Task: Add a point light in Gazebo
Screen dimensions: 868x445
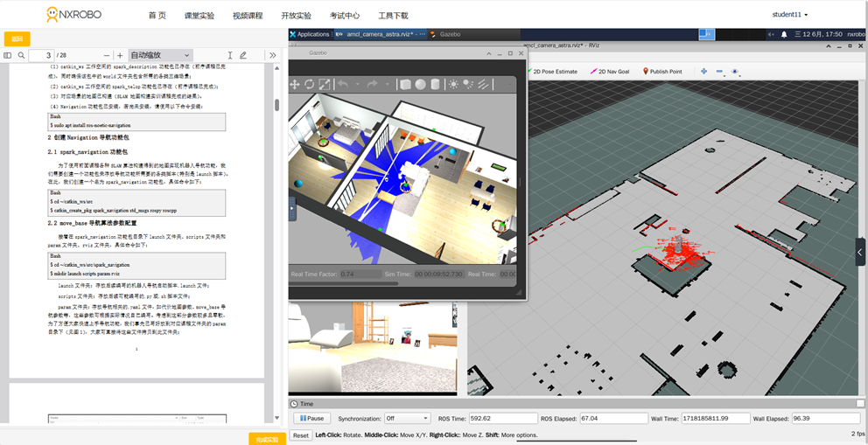Action: (453, 85)
